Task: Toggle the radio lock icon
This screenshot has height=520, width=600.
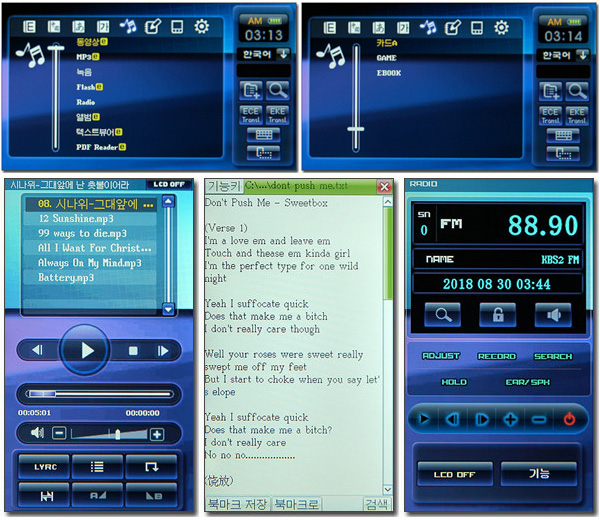Action: 498,315
